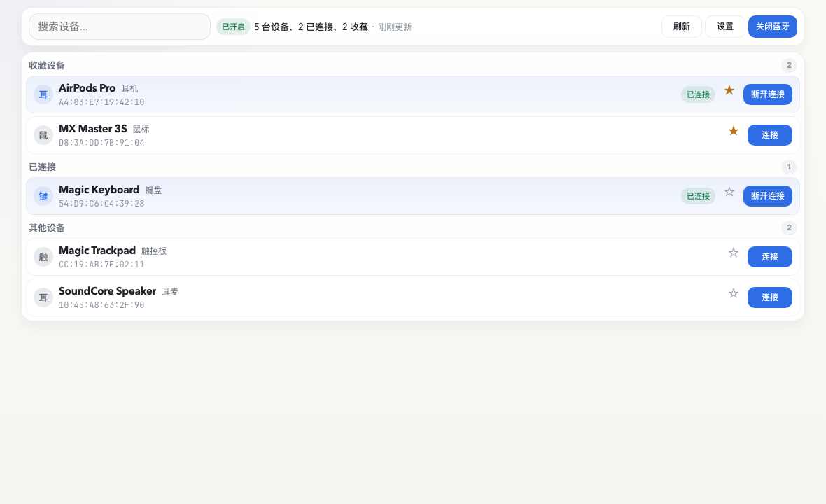Click the Magic Keyboard avatar icon

pyautogui.click(x=43, y=196)
